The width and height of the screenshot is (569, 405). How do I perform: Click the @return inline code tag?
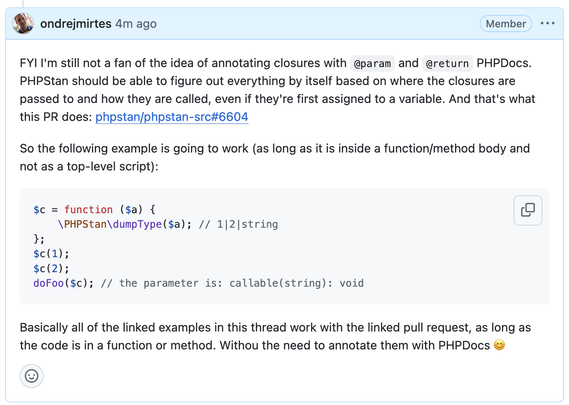pyautogui.click(x=447, y=64)
